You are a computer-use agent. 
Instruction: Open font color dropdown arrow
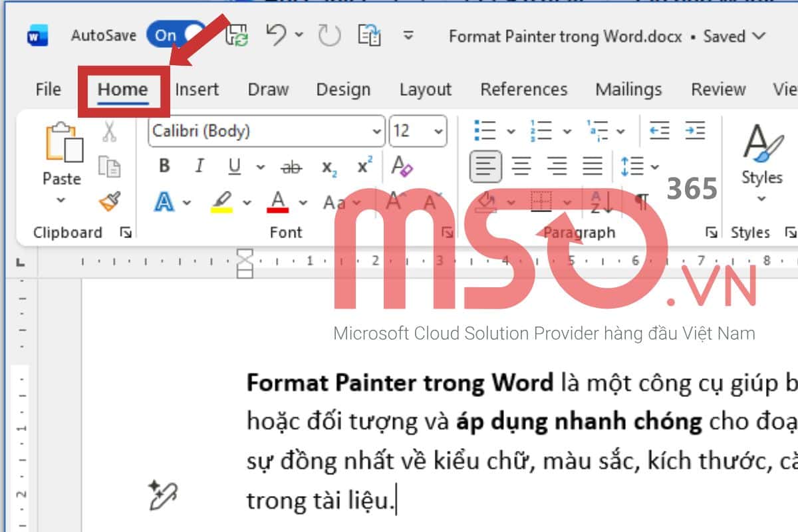coord(303,202)
